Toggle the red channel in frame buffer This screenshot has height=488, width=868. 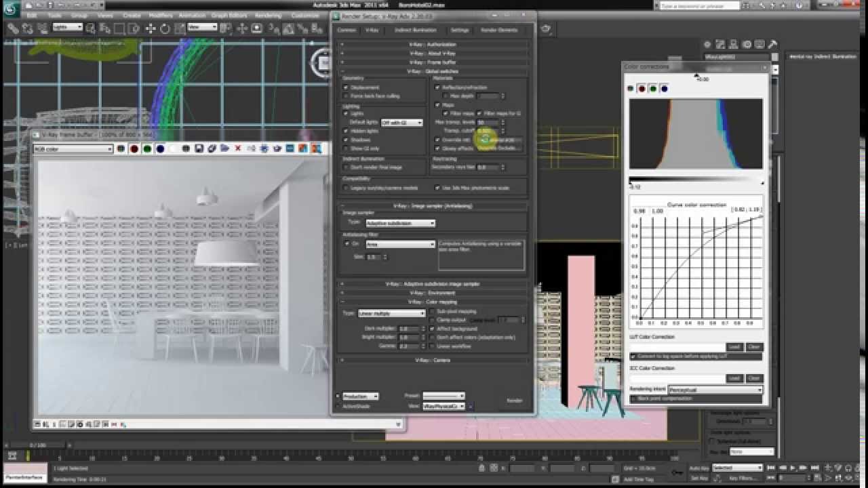(x=134, y=148)
